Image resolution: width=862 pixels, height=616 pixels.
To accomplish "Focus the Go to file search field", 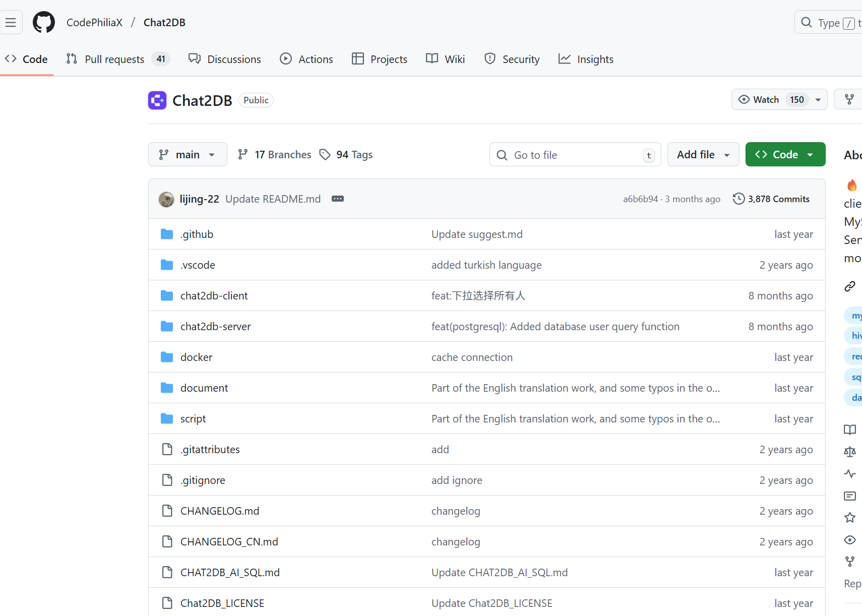I will tap(575, 154).
